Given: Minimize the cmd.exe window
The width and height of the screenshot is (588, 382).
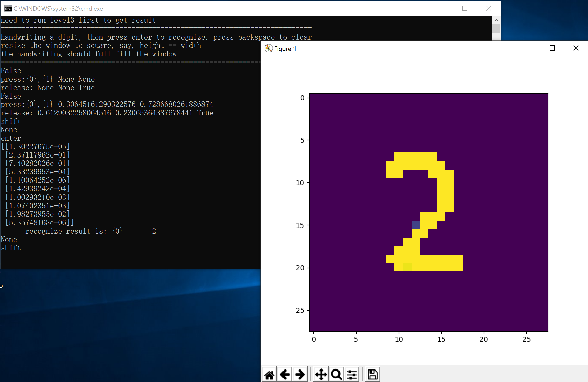Looking at the screenshot, I should (x=441, y=8).
